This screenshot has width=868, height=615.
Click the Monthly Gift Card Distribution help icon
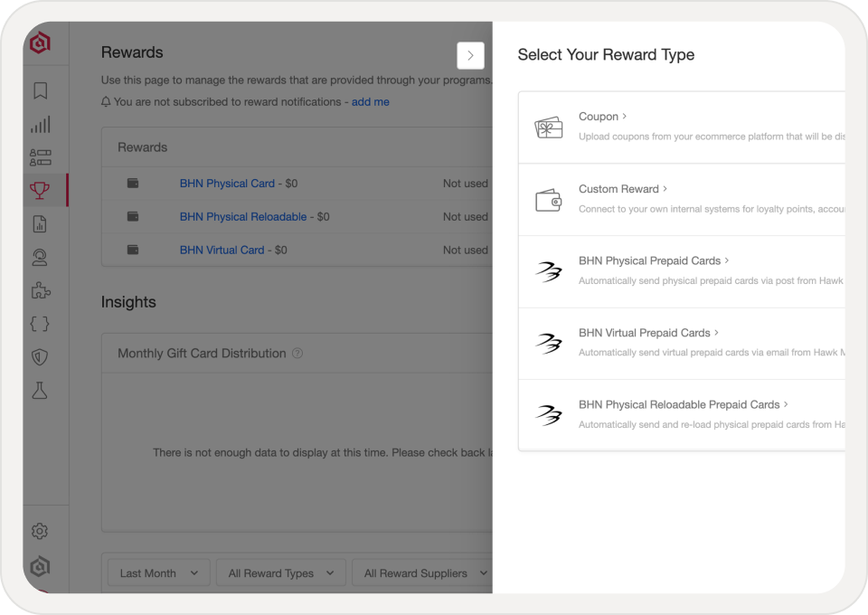click(x=297, y=353)
